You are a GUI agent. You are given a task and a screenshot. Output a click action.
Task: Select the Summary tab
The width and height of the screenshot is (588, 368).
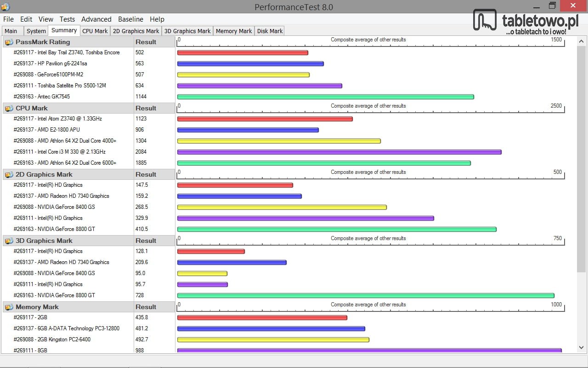[64, 30]
